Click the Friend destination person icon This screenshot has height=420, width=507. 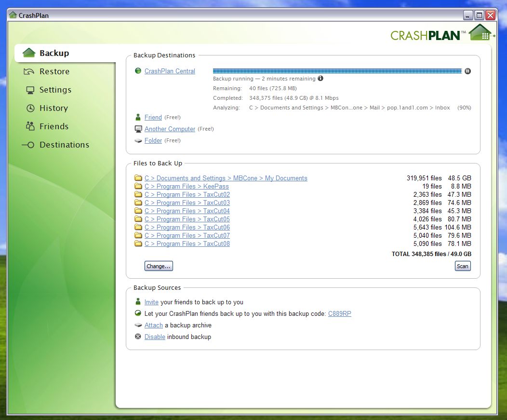pyautogui.click(x=138, y=117)
